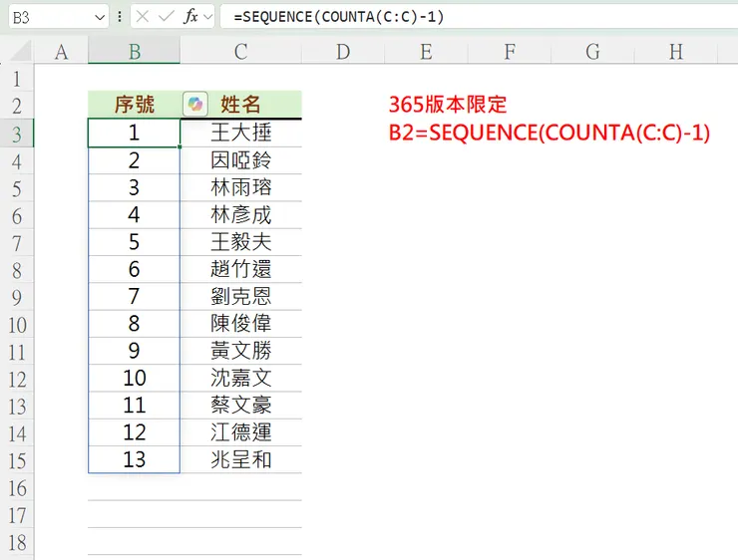Select the name cell 江德運
This screenshot has height=560, width=738.
(x=240, y=432)
